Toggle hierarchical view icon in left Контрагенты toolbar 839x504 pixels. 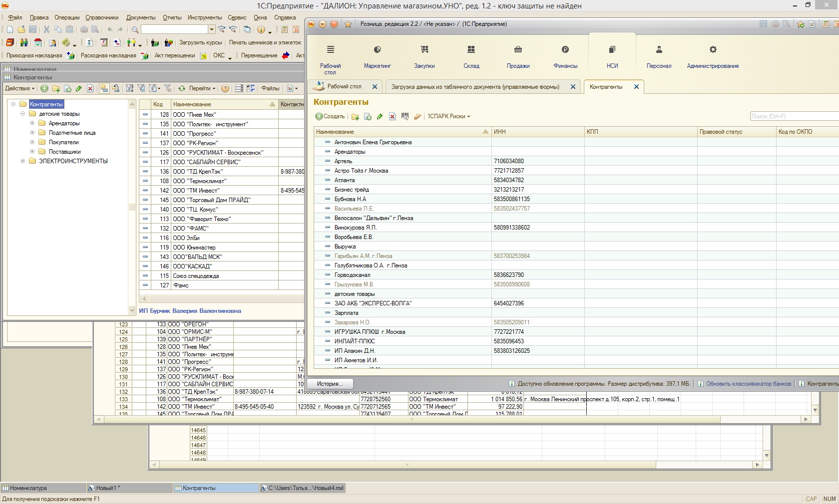(104, 88)
